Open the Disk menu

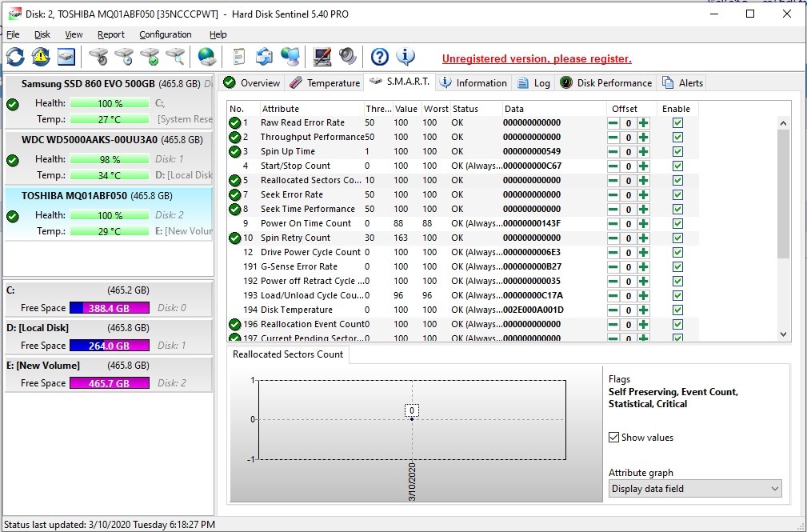tap(42, 34)
